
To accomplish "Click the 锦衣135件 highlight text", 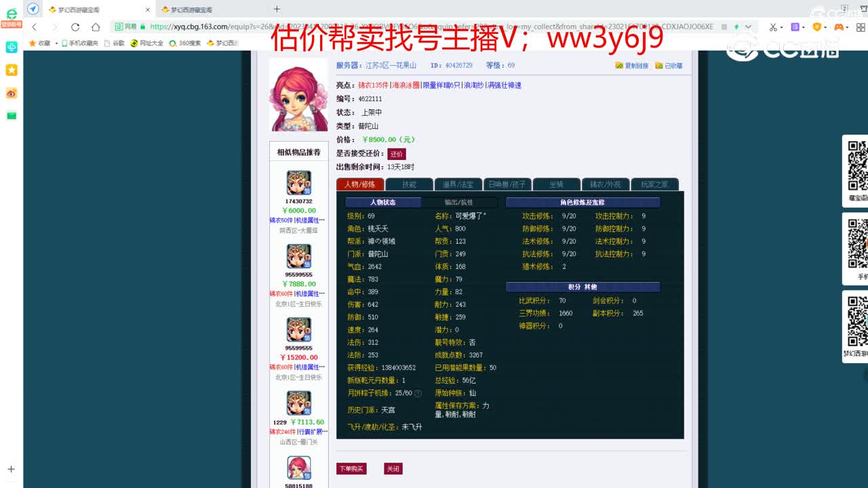I will click(374, 85).
